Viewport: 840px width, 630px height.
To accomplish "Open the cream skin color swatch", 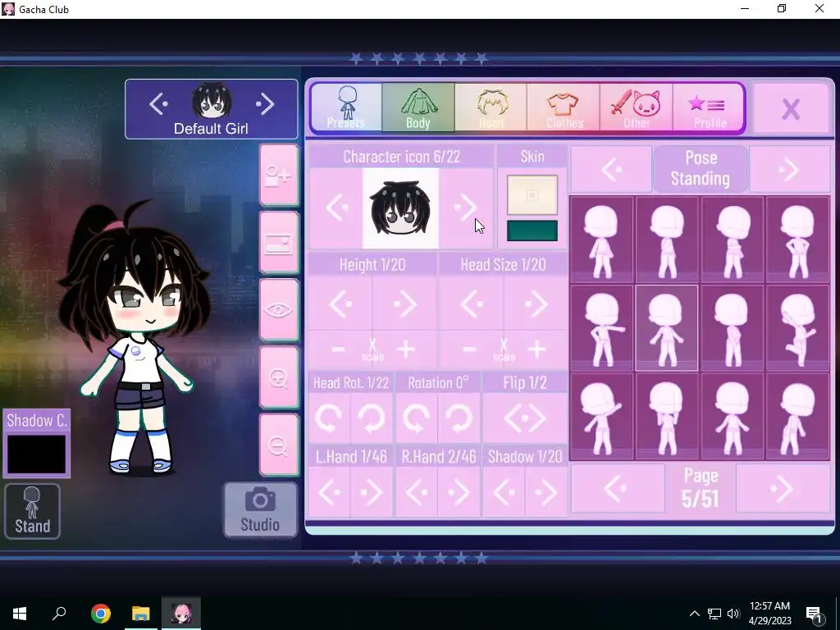I will [x=532, y=195].
